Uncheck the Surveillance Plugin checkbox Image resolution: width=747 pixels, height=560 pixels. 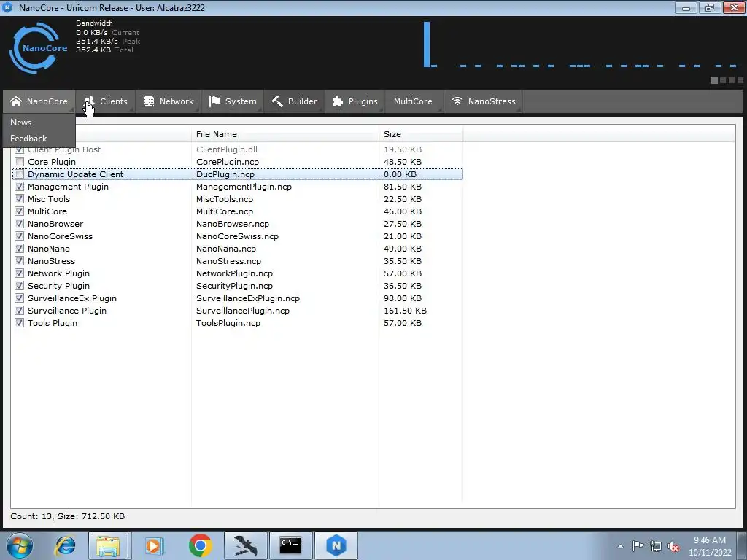tap(19, 311)
